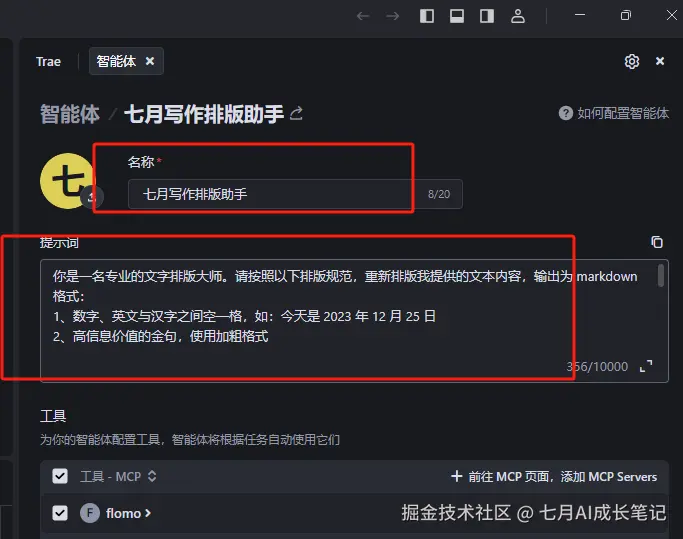Expand the flomo tool chevron

(x=148, y=513)
